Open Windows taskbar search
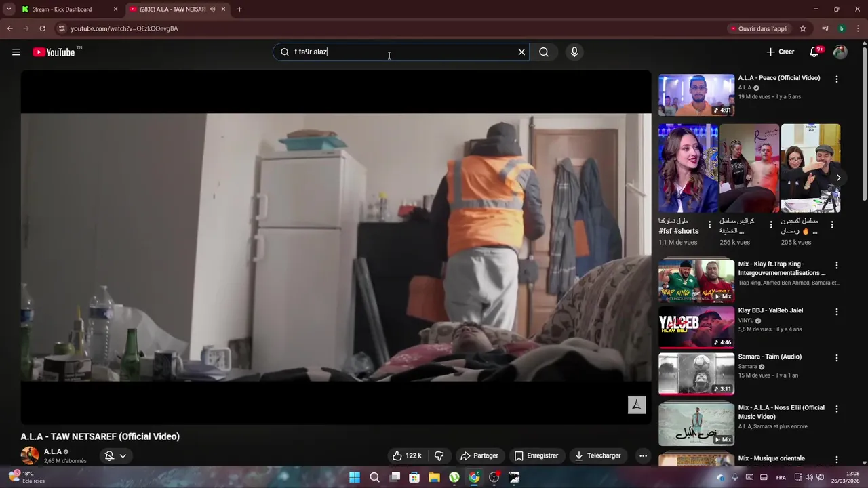Screen dimensions: 868x488 (374, 477)
